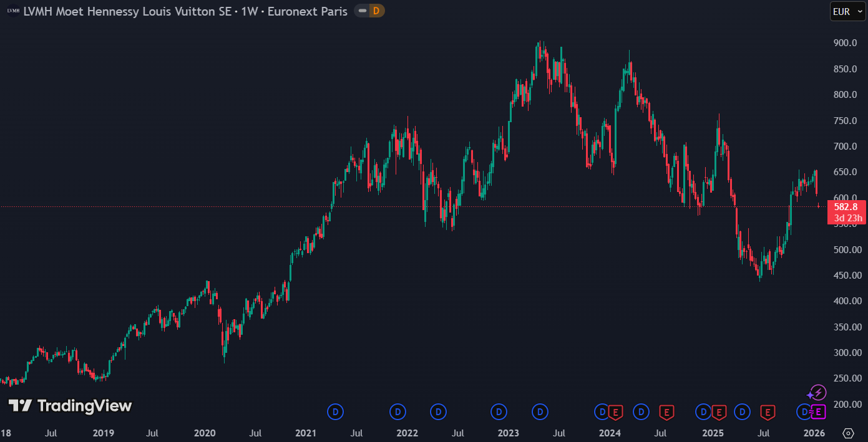Viewport: 868px width, 442px height.
Task: Click dividend D marker between 2024 and Jul
Action: click(641, 411)
